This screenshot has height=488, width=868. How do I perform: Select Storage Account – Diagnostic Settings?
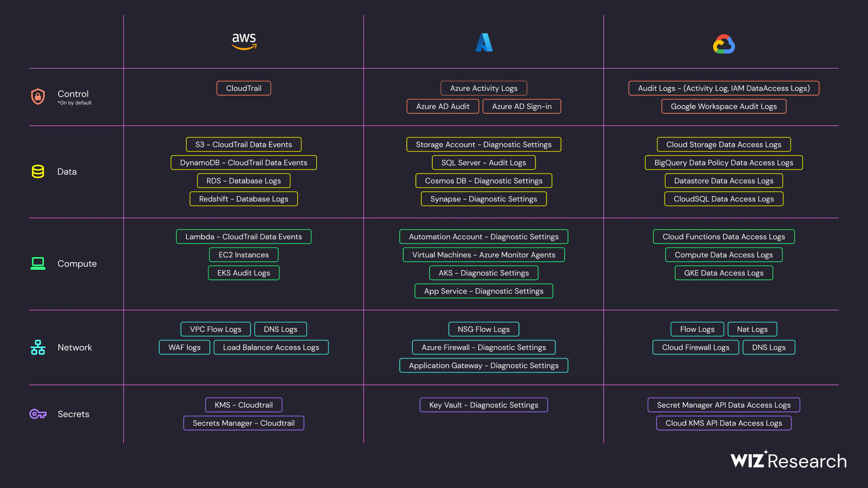tap(484, 145)
